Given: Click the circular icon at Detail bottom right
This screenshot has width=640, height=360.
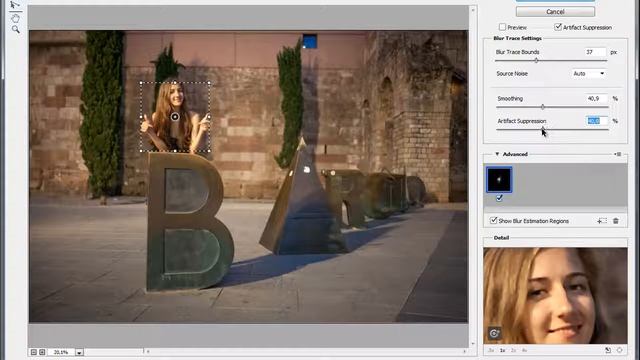Looking at the screenshot, I should tap(620, 350).
